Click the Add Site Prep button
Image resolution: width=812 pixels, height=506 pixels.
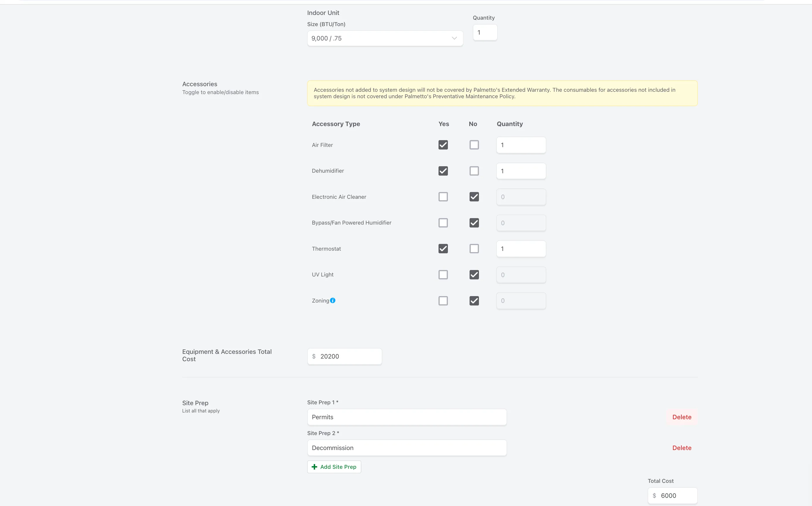tap(334, 467)
